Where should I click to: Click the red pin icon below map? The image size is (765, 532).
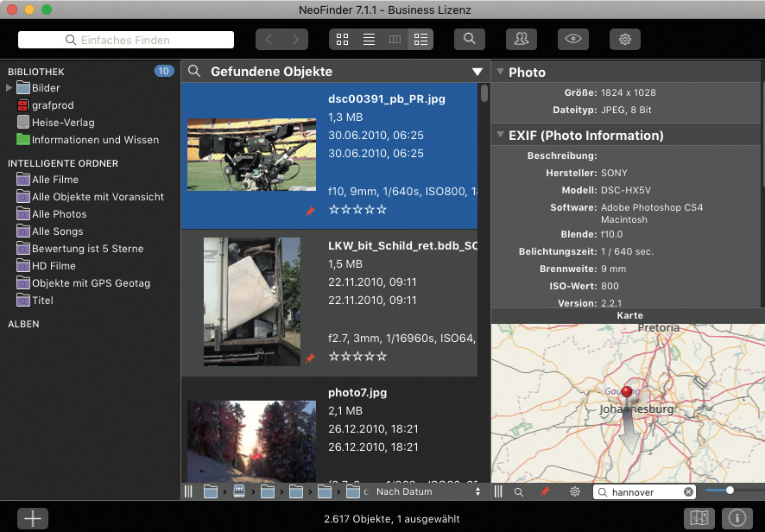click(x=544, y=492)
